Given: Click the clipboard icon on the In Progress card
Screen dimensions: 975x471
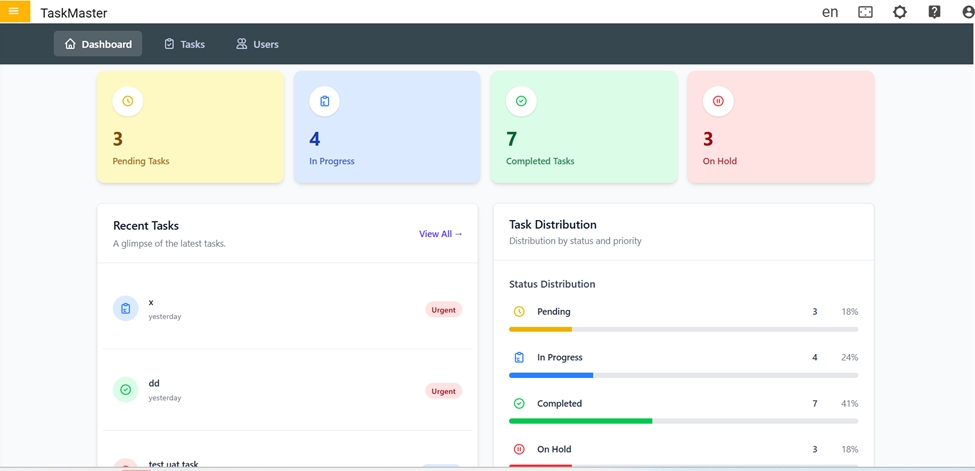Looking at the screenshot, I should click(325, 101).
